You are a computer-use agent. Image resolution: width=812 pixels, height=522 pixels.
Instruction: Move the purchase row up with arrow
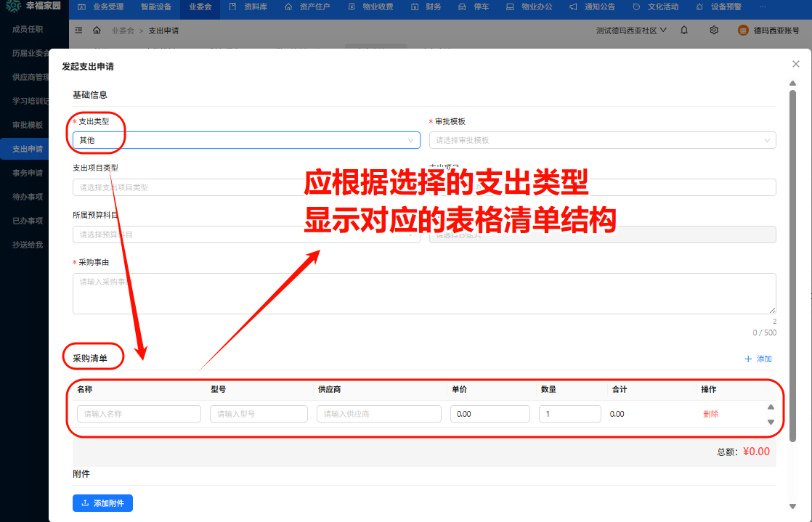(771, 407)
